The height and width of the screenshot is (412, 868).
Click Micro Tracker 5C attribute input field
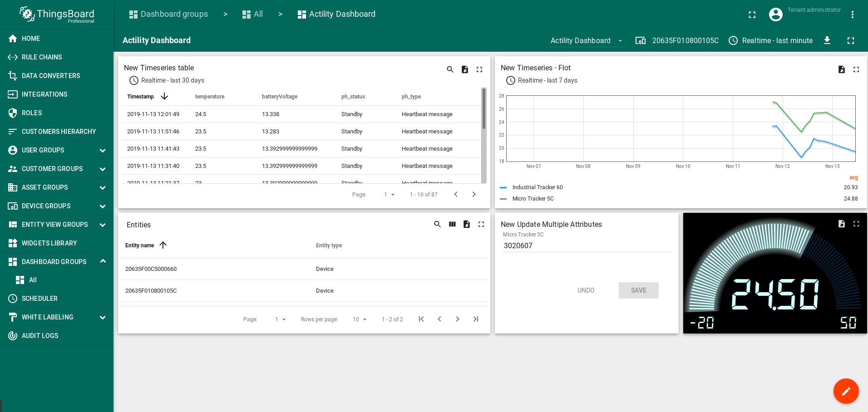tap(587, 245)
